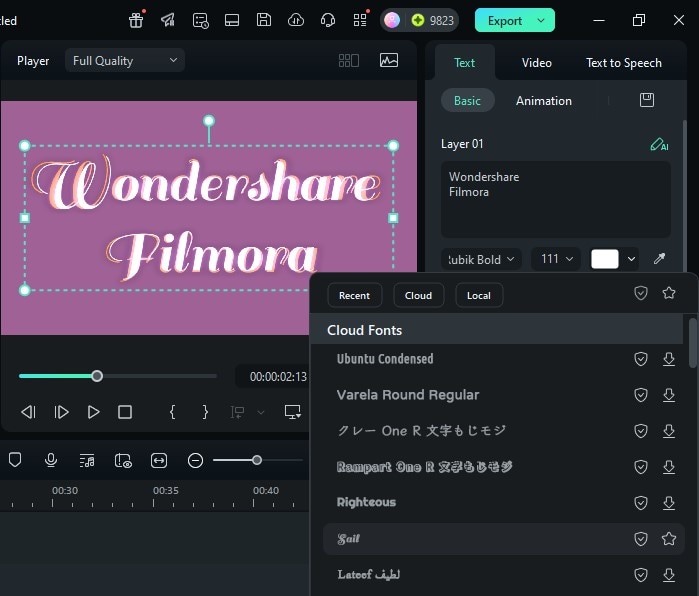Click the monitor display output icon
Screen dimensions: 699x596
(x=293, y=412)
